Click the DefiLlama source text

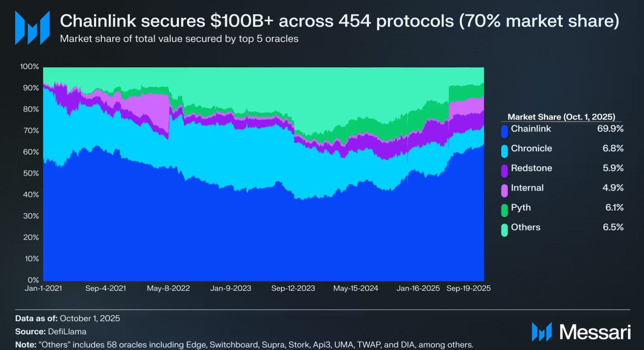pos(67,332)
